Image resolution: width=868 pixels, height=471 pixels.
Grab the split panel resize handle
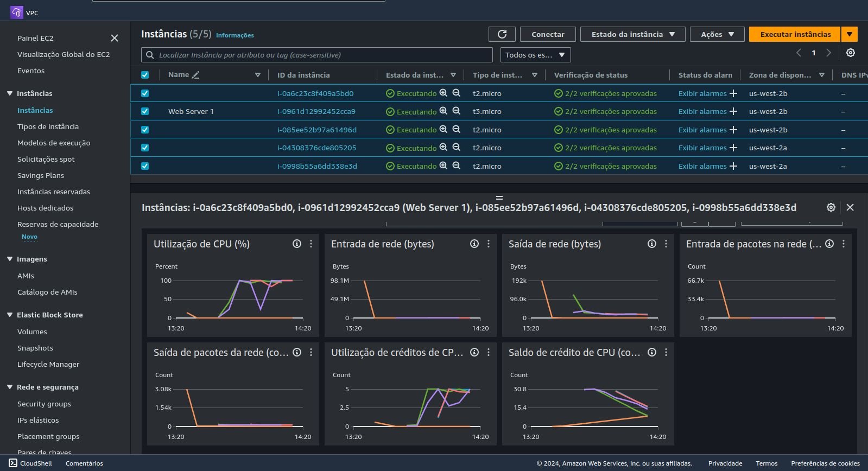pyautogui.click(x=499, y=198)
